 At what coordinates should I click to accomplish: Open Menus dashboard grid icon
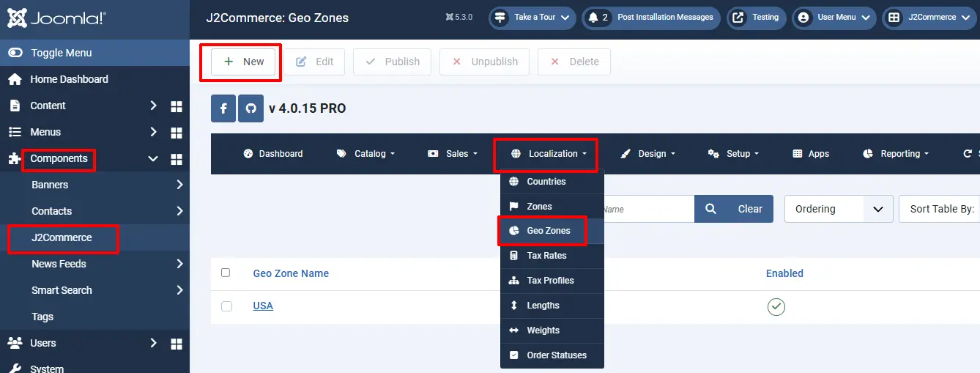pyautogui.click(x=177, y=133)
